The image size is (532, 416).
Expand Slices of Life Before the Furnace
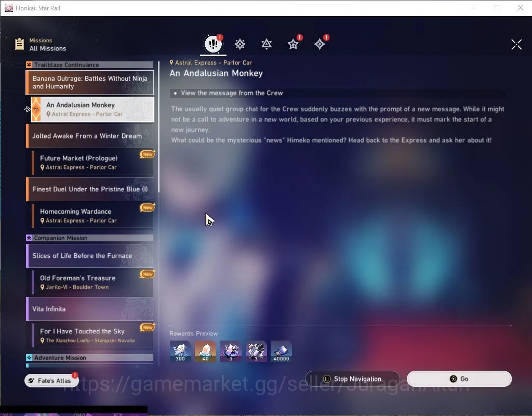point(90,256)
